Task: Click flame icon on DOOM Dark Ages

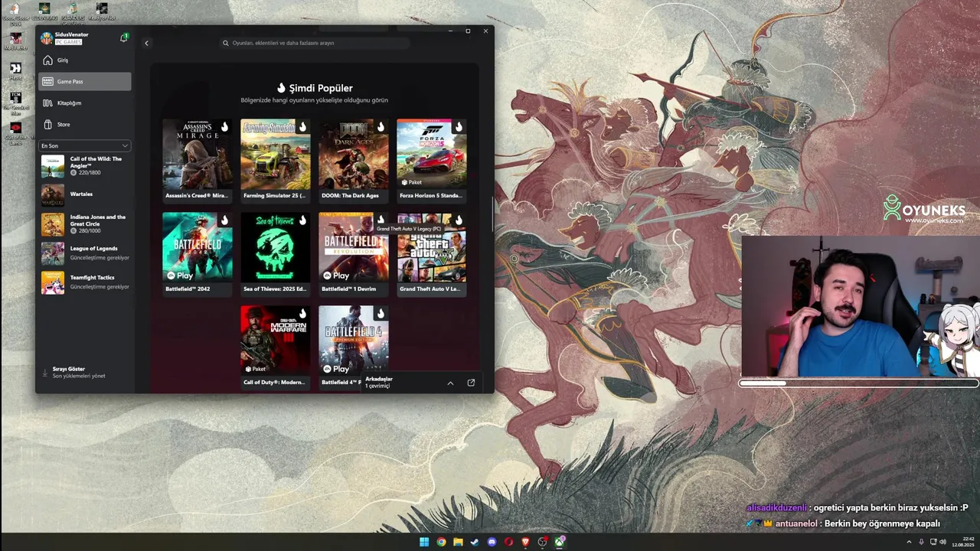Action: [x=381, y=127]
